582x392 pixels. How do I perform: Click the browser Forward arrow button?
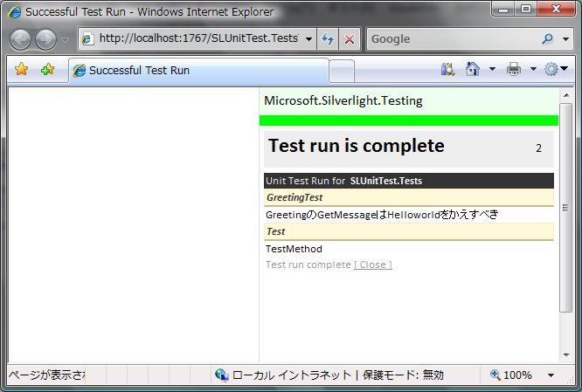[x=46, y=39]
